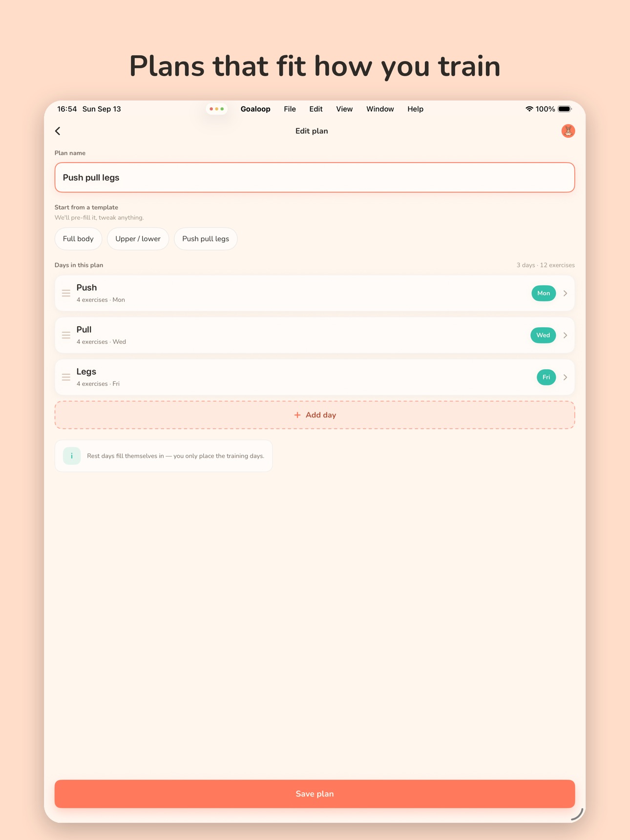
Task: Click the '4 exercises · Wed' subtitle
Action: coord(101,342)
